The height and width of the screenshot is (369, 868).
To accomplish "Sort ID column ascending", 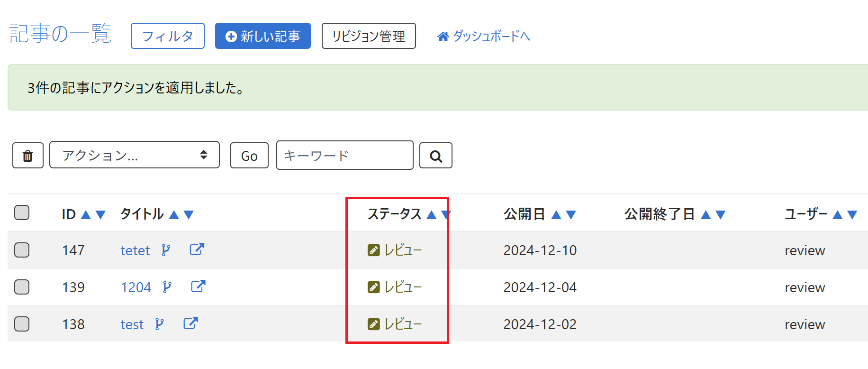I will (x=86, y=215).
